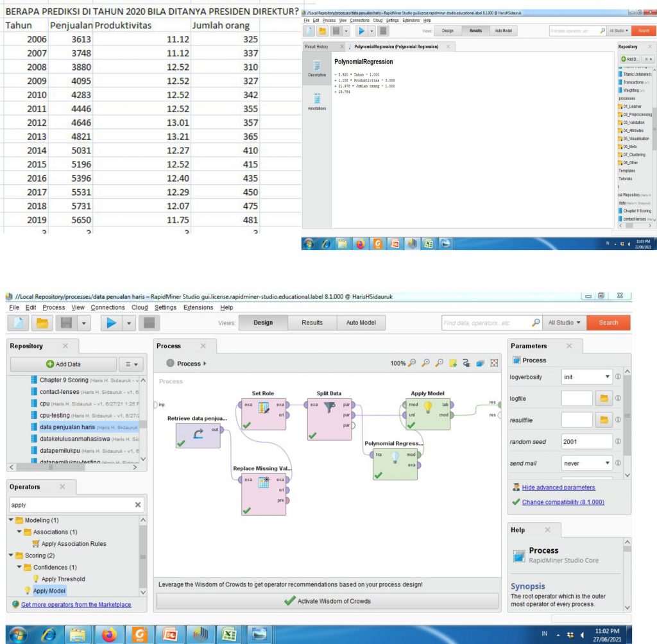The image size is (657, 644).
Task: Click the Activate Wisdom of Crowds button
Action: pyautogui.click(x=327, y=601)
